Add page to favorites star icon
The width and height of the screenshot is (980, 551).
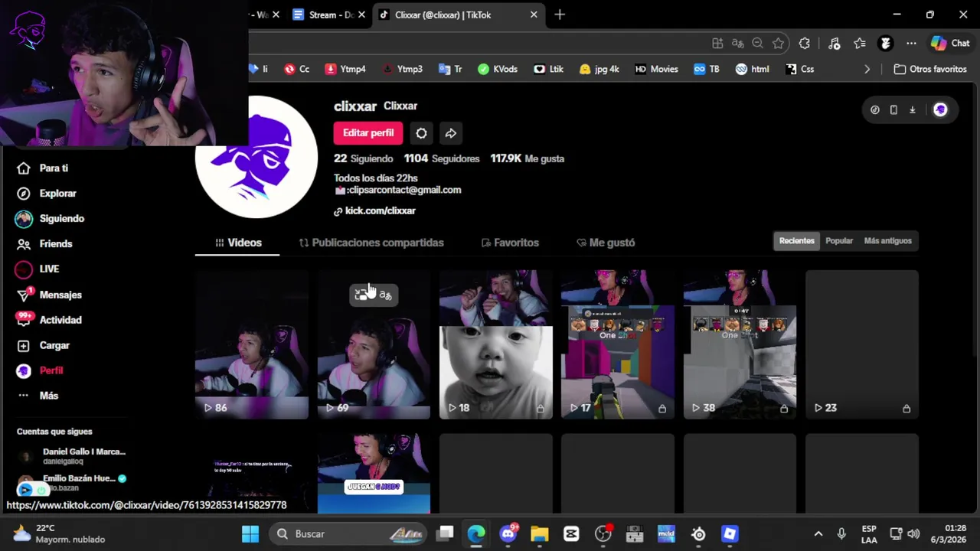point(778,44)
